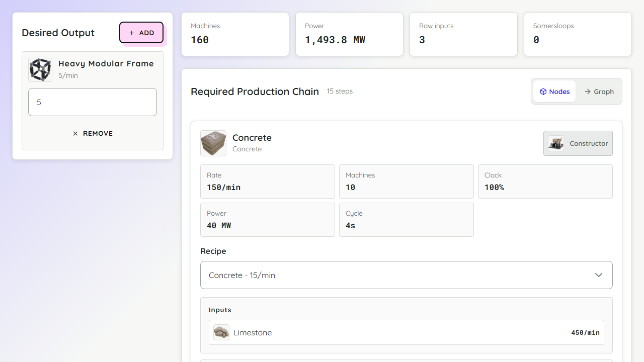
Task: Click the Raw inputs count 3
Action: [422, 40]
